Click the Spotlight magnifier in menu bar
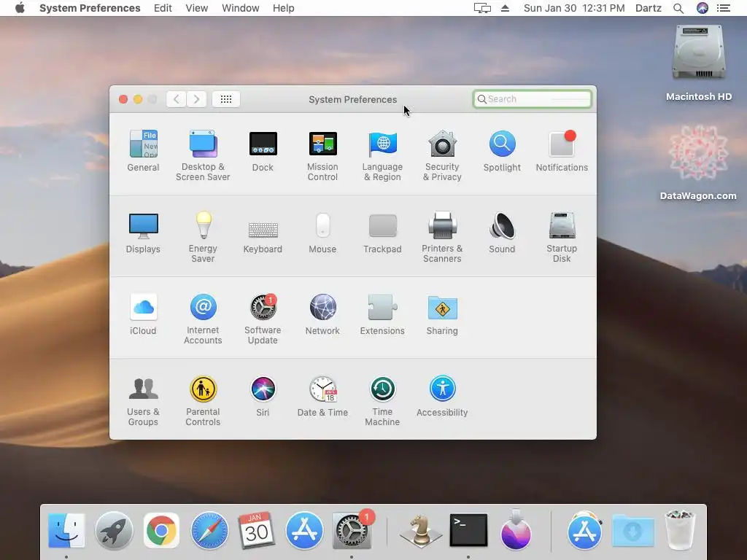This screenshot has height=560, width=747. pos(678,8)
